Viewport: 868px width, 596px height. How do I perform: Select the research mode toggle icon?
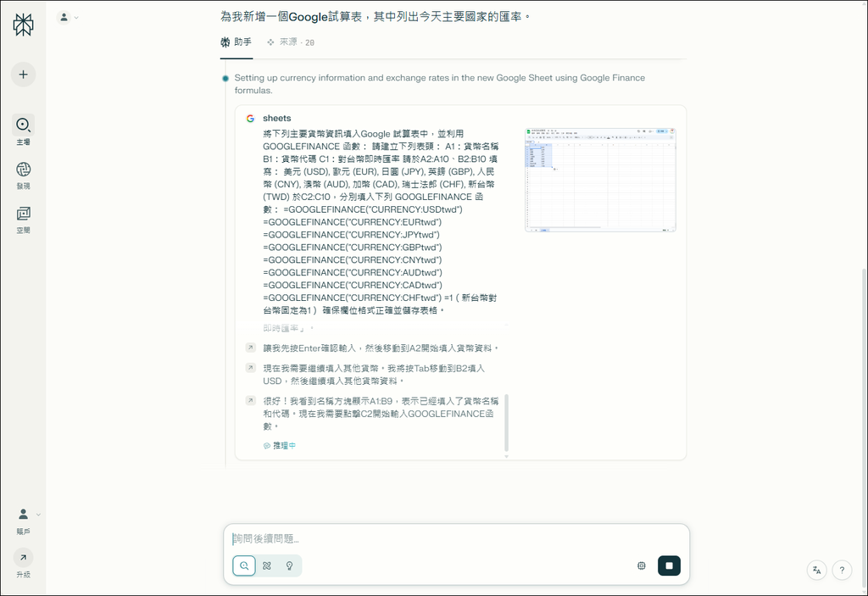pyautogui.click(x=267, y=565)
